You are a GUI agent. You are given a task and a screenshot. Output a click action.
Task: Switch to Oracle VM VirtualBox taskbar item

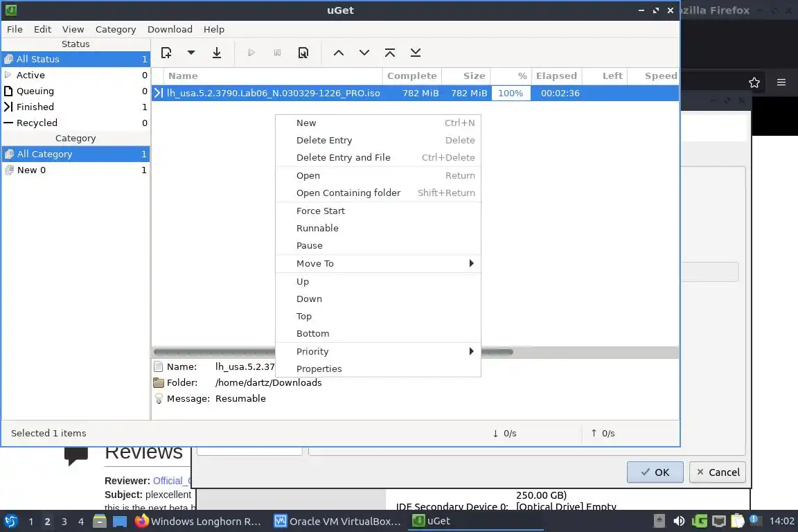tap(337, 522)
